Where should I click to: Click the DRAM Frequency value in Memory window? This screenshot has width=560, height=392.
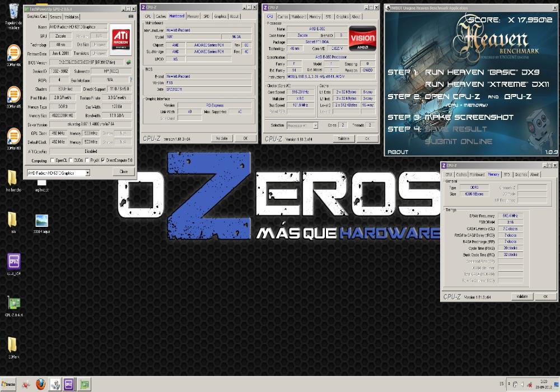[510, 216]
